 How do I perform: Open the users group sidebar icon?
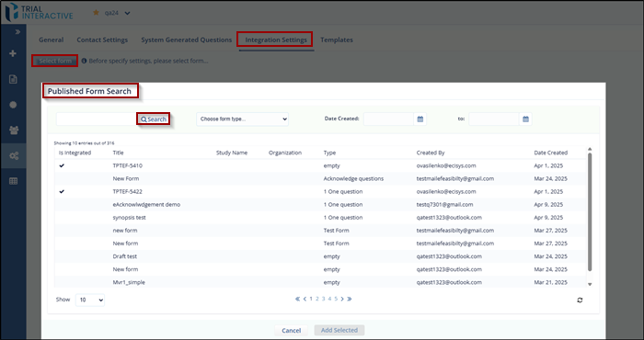(x=14, y=130)
